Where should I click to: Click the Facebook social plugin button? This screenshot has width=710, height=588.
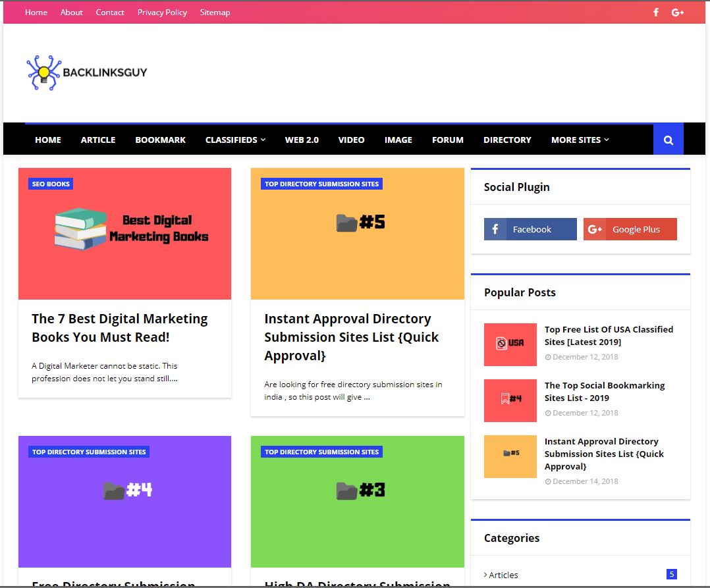[530, 229]
